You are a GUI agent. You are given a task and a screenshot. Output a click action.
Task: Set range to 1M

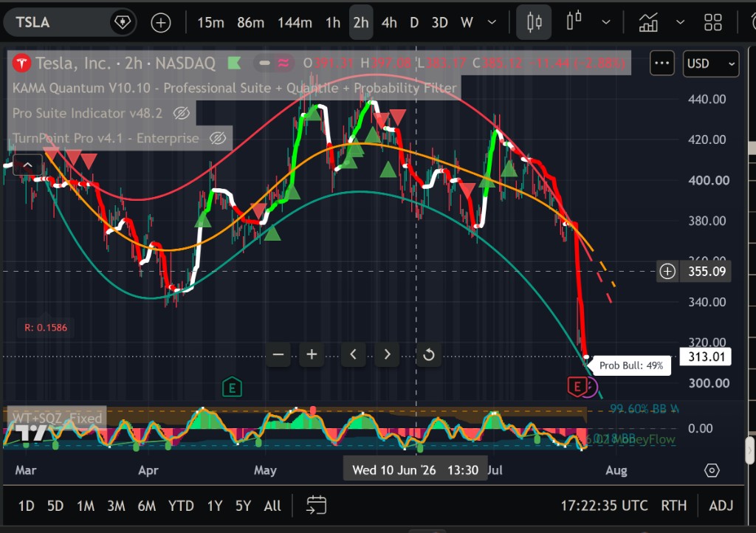point(86,506)
